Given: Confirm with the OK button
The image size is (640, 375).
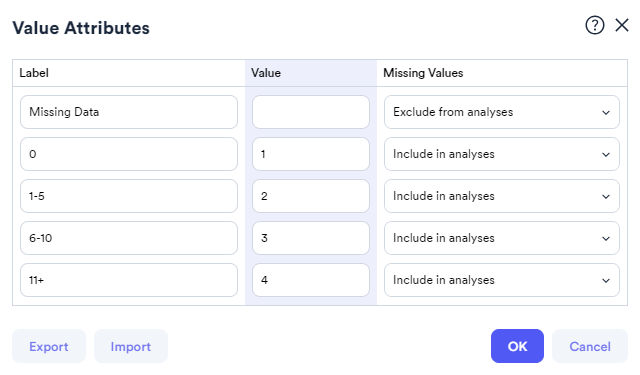Looking at the screenshot, I should [517, 346].
